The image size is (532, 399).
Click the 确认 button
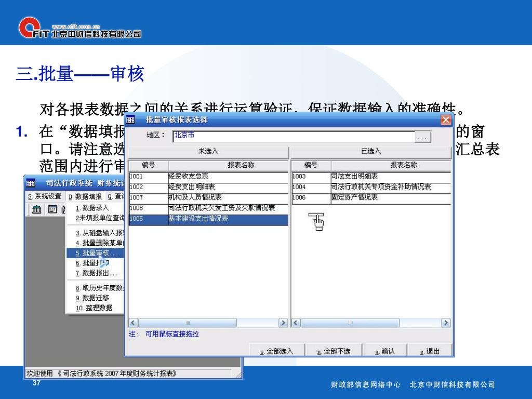[x=385, y=351]
